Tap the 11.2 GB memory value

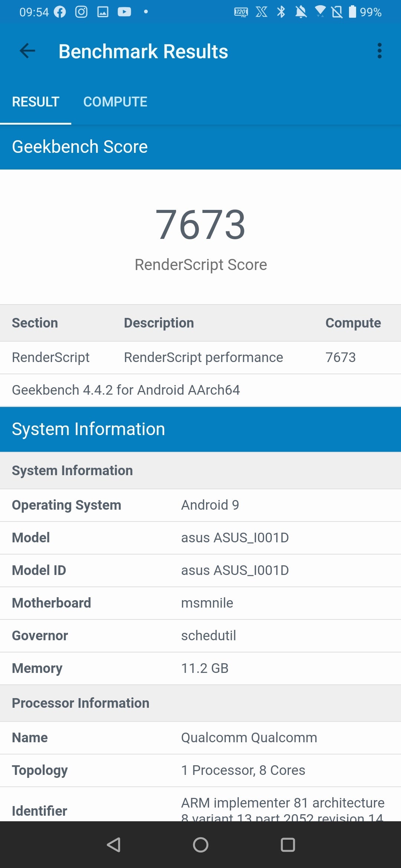click(x=205, y=668)
